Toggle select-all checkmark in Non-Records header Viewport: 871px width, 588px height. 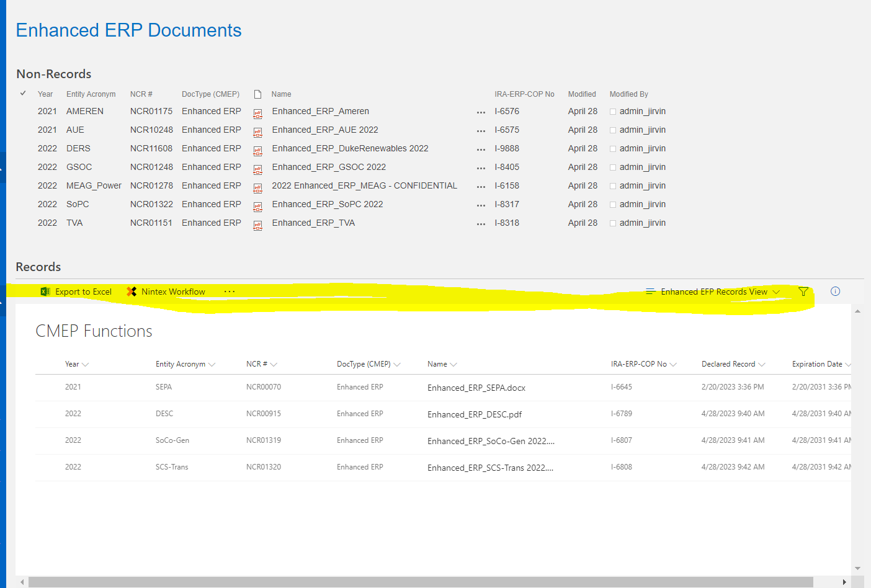pos(23,94)
